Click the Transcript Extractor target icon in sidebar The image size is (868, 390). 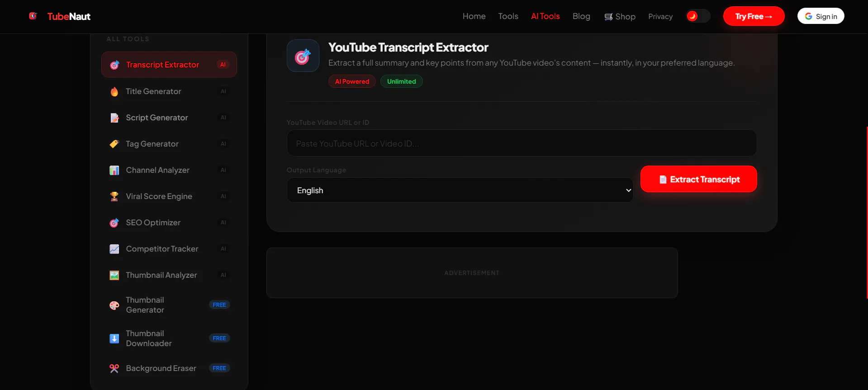point(114,65)
